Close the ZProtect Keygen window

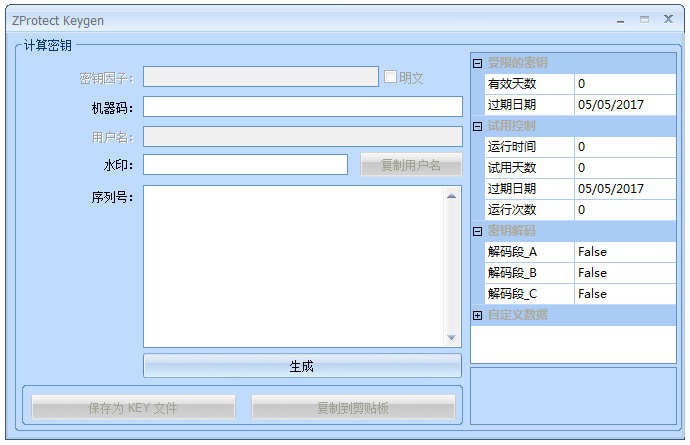[668, 19]
